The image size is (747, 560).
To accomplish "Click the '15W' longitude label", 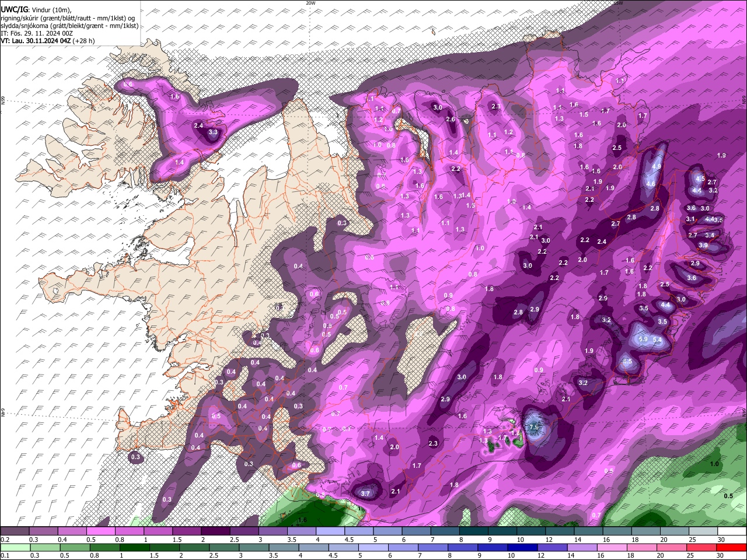I will tap(619, 3).
